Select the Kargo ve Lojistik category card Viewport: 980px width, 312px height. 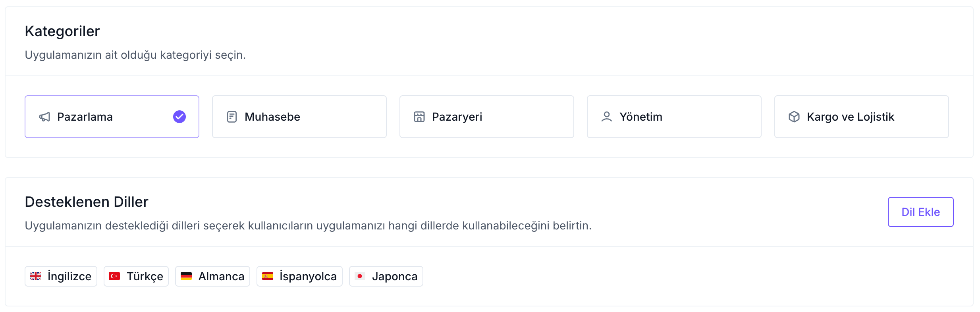tap(861, 116)
